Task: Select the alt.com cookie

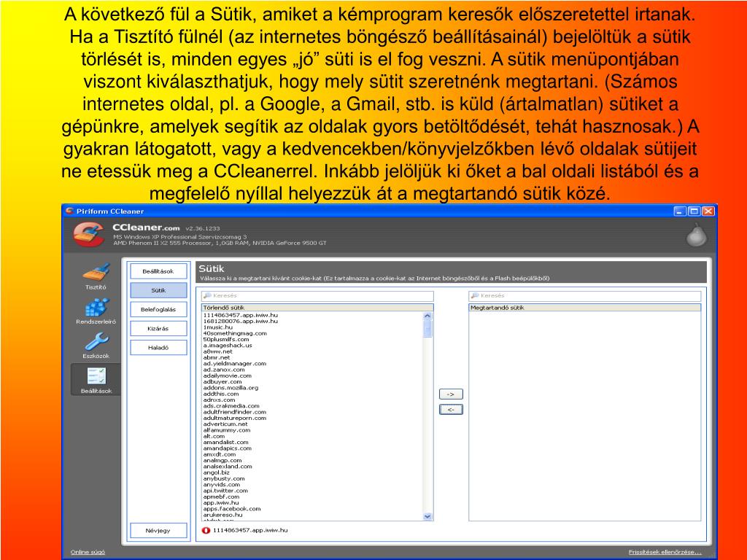Action: [214, 436]
